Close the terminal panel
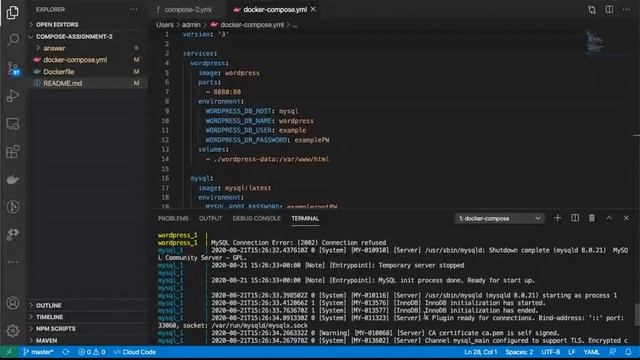 626,218
